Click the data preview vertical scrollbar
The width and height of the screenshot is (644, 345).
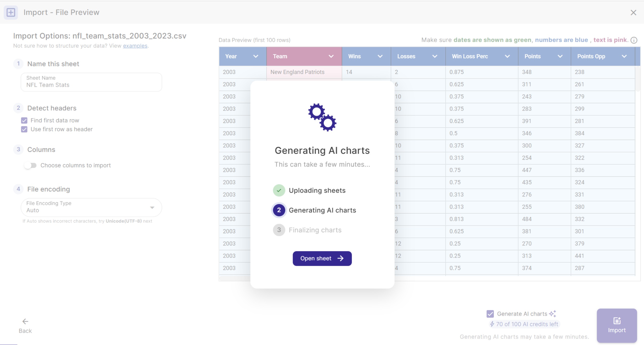(x=638, y=79)
